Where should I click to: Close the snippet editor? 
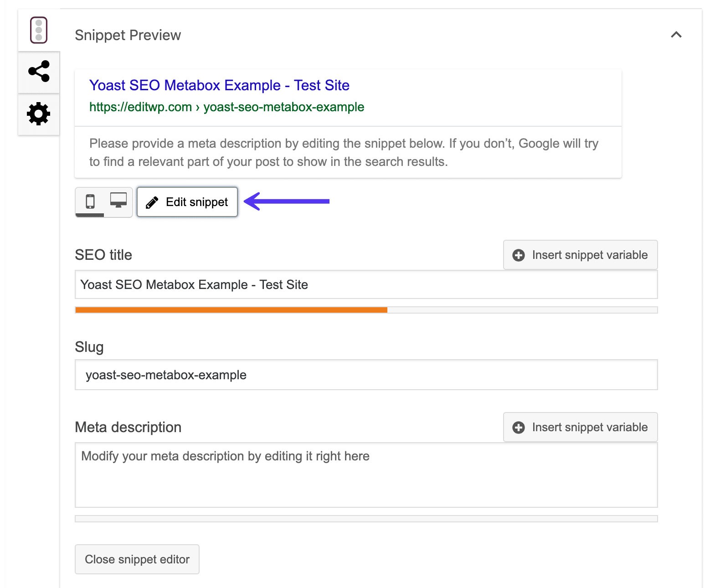(x=137, y=559)
